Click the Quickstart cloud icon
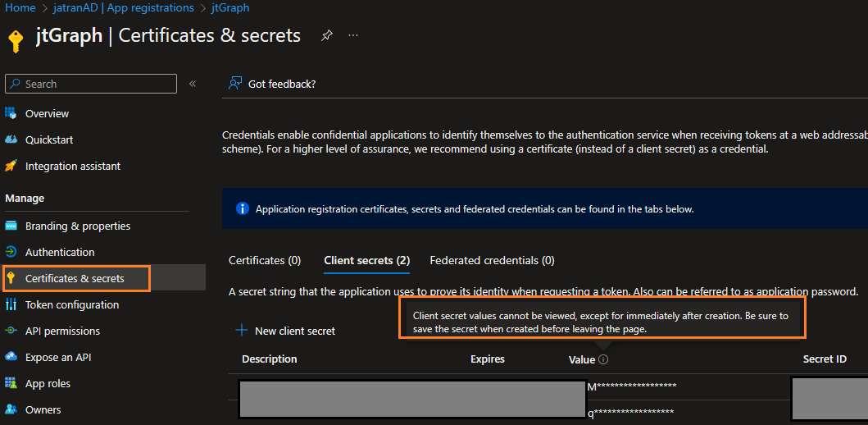Viewport: 868px width, 425px height. 11,139
